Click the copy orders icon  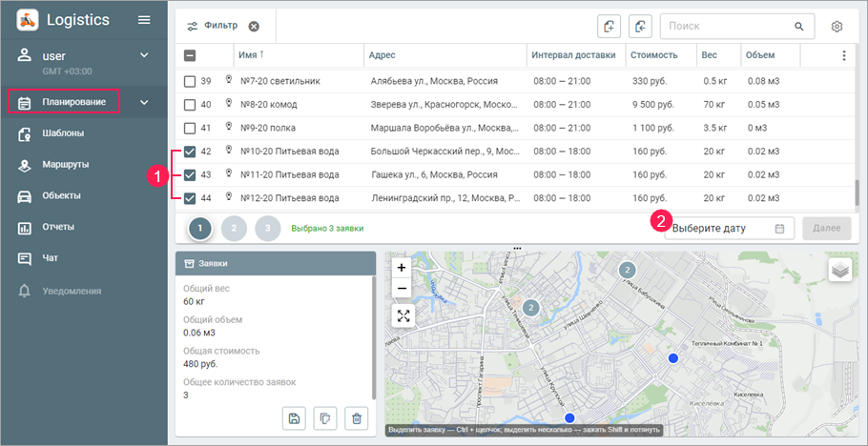pyautogui.click(x=325, y=417)
